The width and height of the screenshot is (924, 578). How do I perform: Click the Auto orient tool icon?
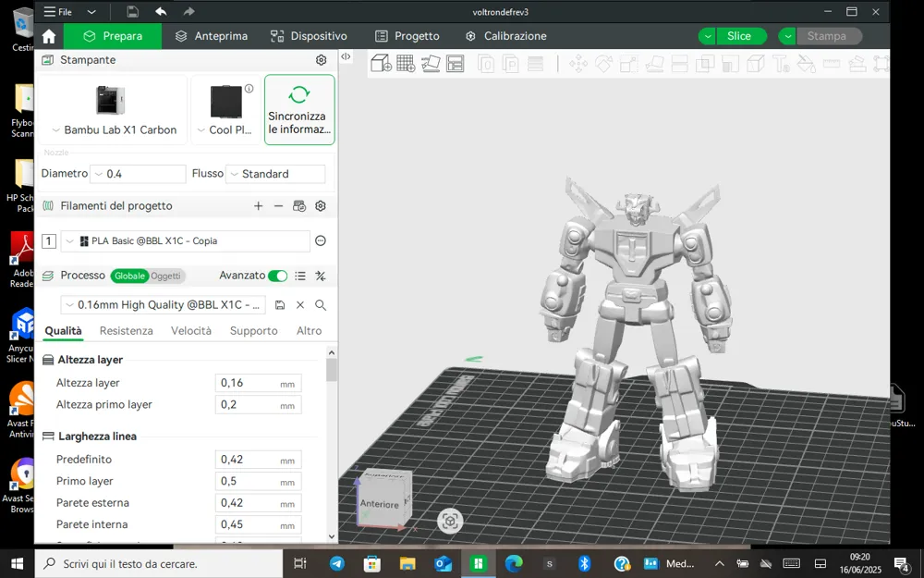coord(431,63)
